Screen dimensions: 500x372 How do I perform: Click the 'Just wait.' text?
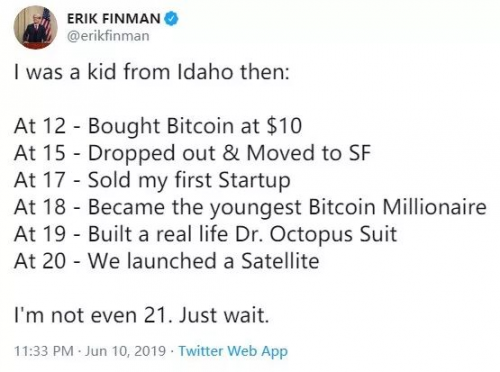pos(224,315)
